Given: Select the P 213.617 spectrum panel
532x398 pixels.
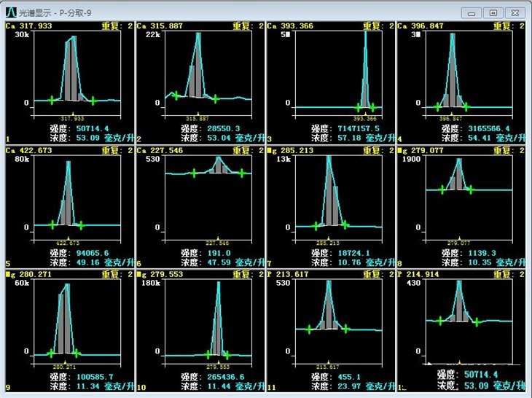Looking at the screenshot, I should tap(331, 331).
